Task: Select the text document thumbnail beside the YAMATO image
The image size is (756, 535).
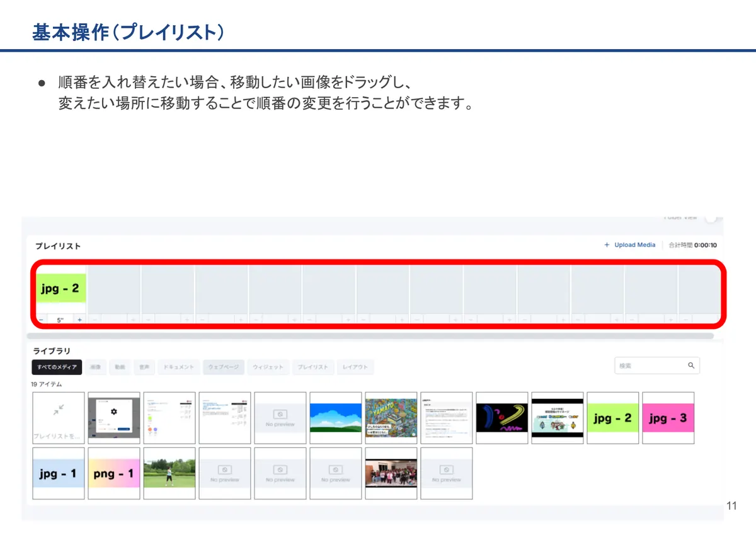Action: 447,418
